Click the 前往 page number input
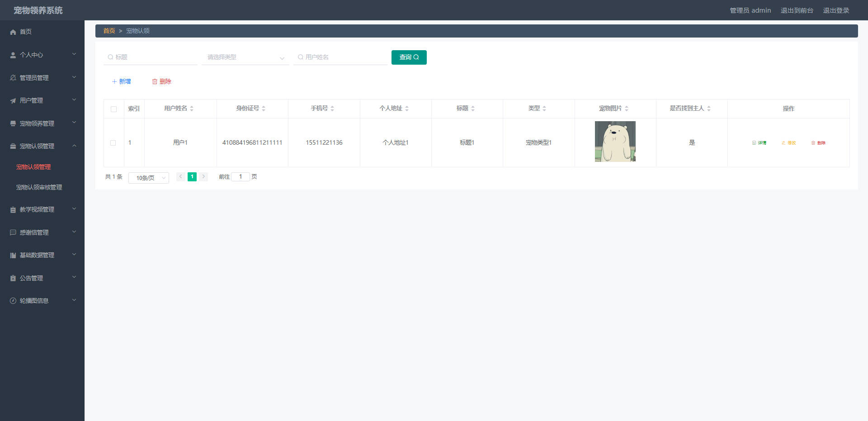The width and height of the screenshot is (868, 421). pyautogui.click(x=241, y=177)
